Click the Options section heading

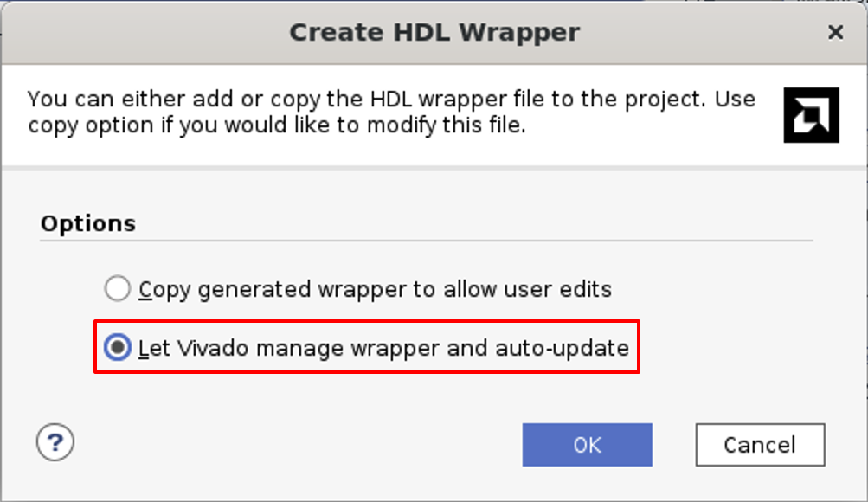coord(87,223)
